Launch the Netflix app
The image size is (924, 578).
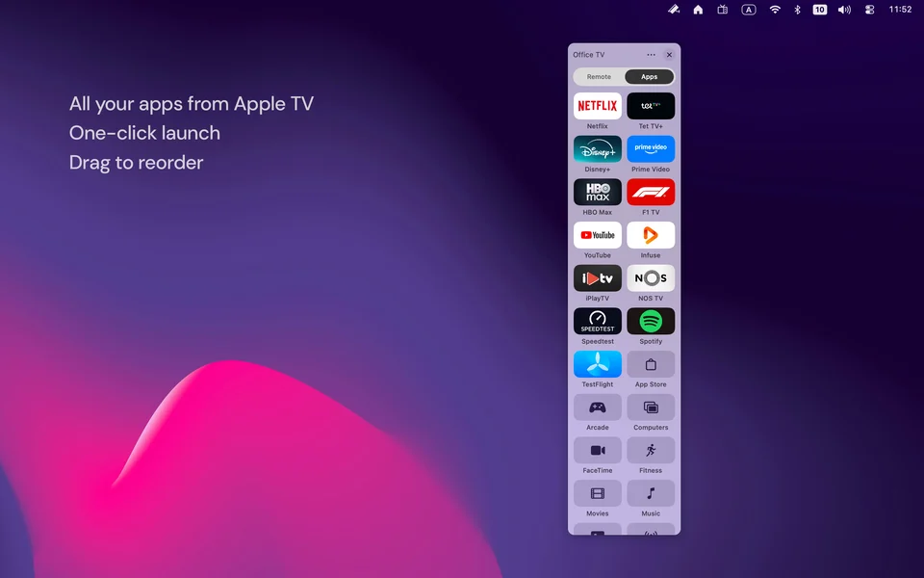598,106
